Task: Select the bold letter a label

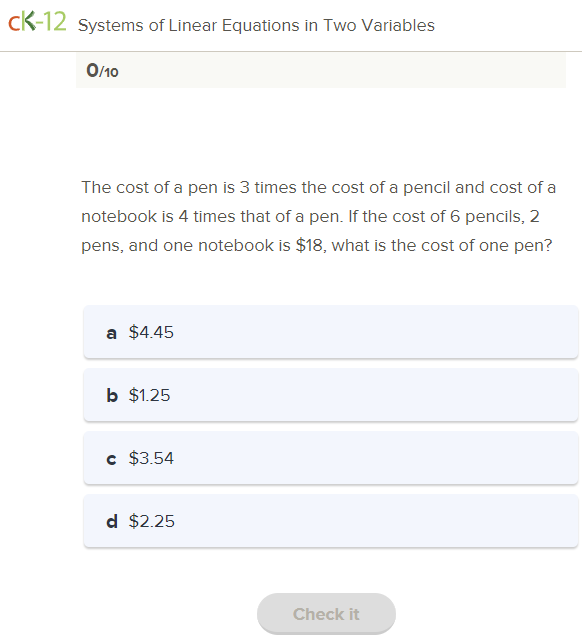Action: 112,333
